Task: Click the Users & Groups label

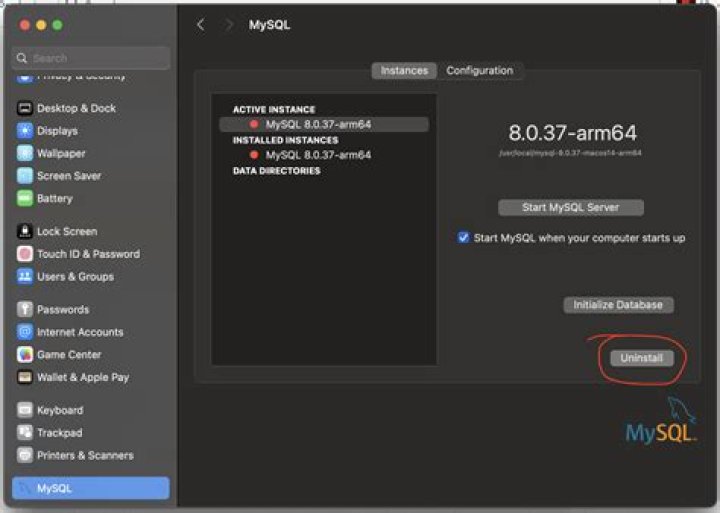Action: click(x=75, y=276)
